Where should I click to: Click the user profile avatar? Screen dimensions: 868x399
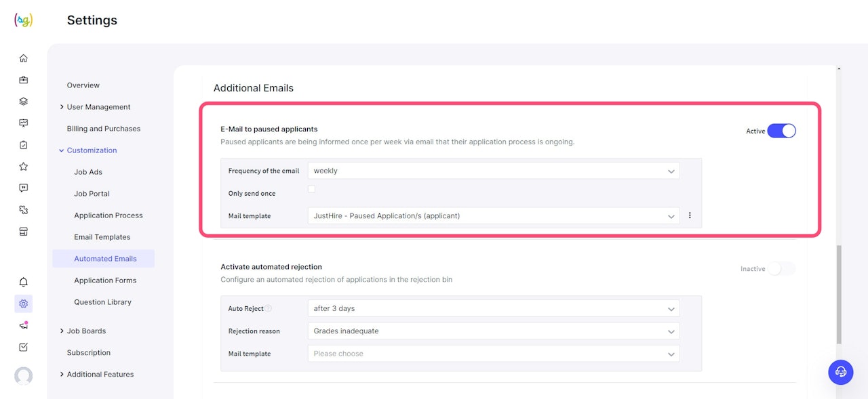click(x=24, y=376)
